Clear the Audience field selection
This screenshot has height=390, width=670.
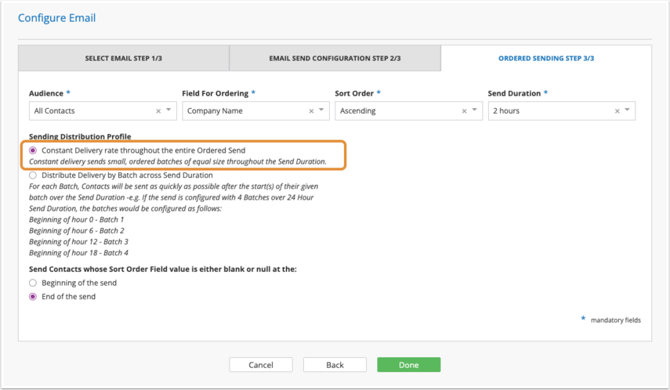pyautogui.click(x=158, y=111)
